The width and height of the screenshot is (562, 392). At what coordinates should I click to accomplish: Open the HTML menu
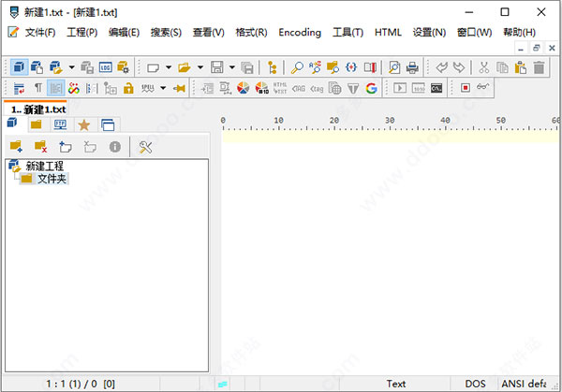coord(388,32)
